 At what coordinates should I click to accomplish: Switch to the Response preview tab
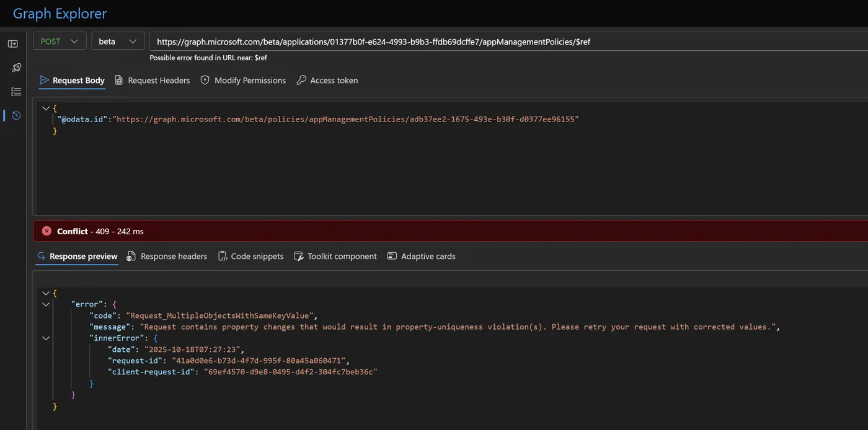click(x=77, y=257)
